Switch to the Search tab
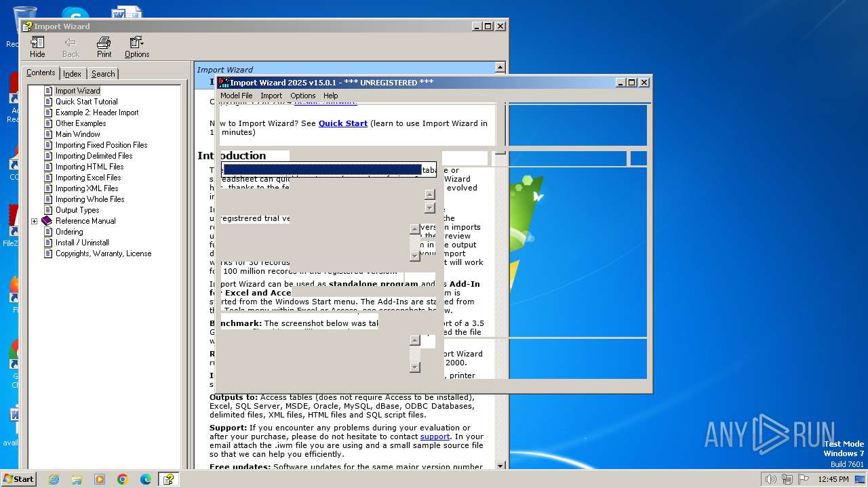 (103, 74)
